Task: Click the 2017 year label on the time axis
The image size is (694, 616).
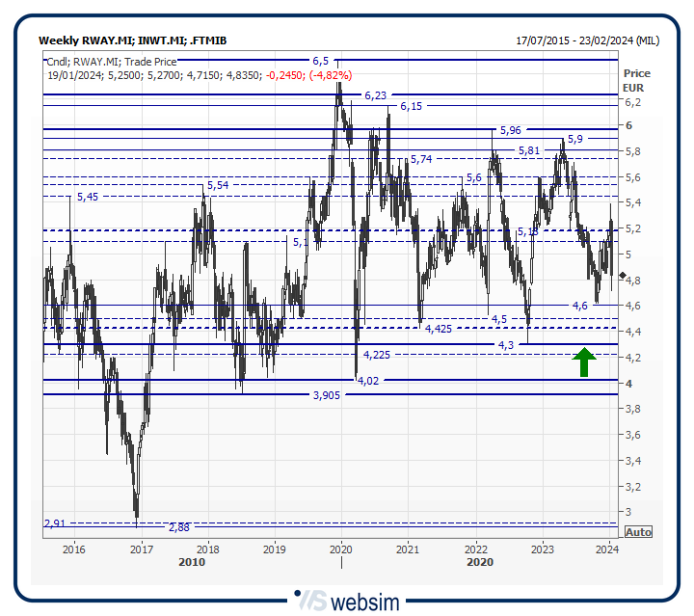Action: click(141, 549)
